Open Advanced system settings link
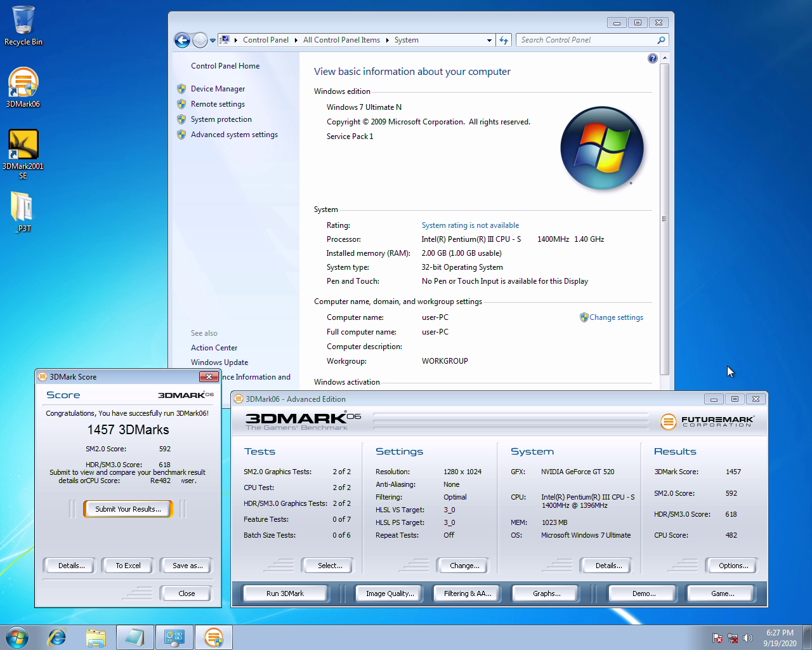Viewport: 812px width, 650px height. tap(234, 135)
